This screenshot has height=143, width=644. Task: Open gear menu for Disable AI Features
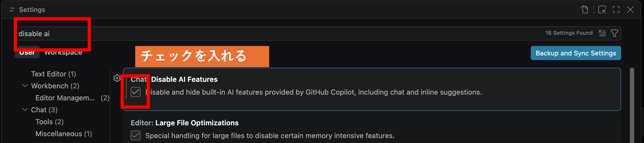coord(117,78)
